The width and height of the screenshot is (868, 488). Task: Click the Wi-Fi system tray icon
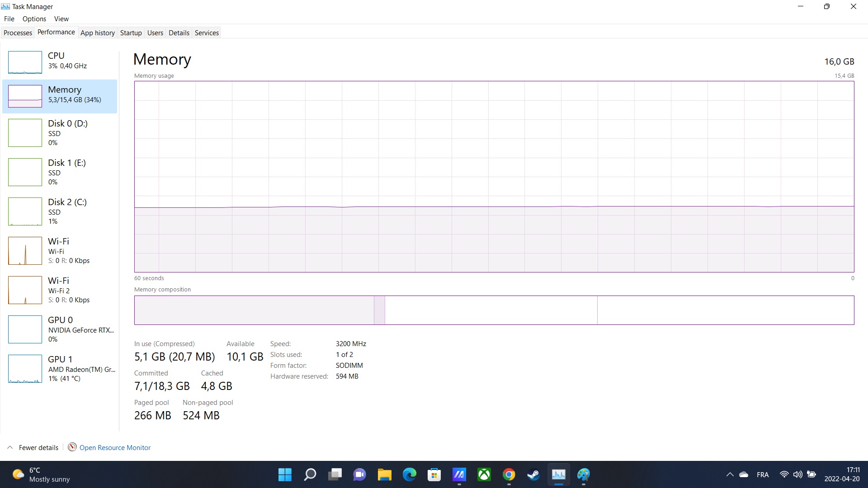click(x=784, y=474)
